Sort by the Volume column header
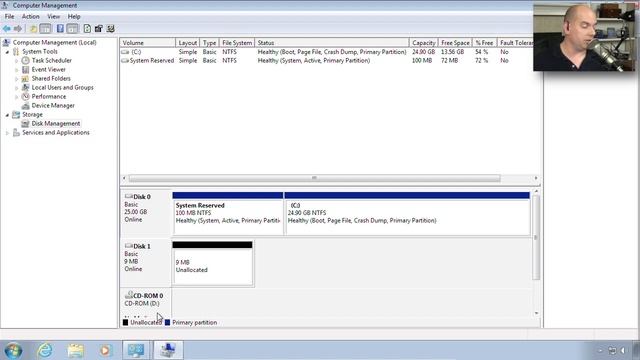Image resolution: width=640 pixels, height=360 pixels. (147, 42)
